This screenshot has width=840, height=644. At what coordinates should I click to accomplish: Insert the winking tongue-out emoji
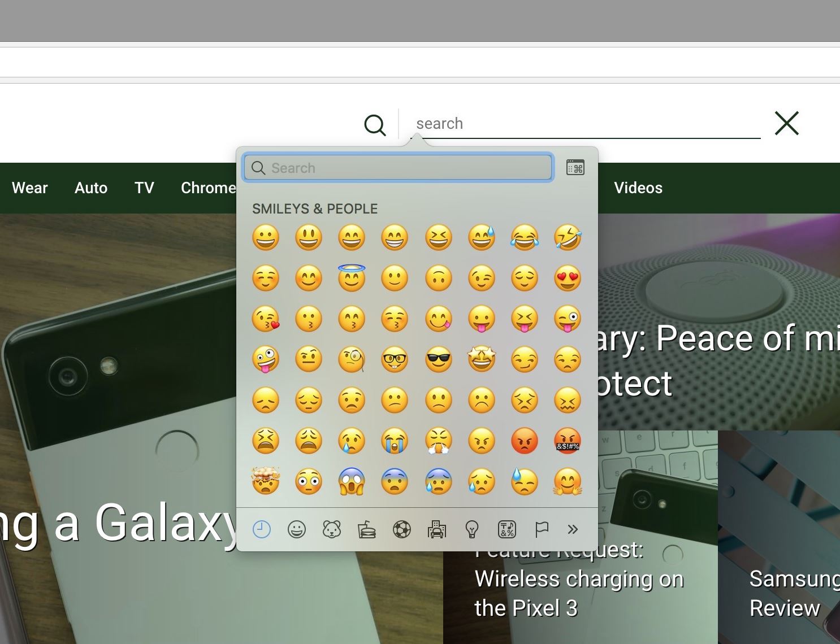coord(568,319)
